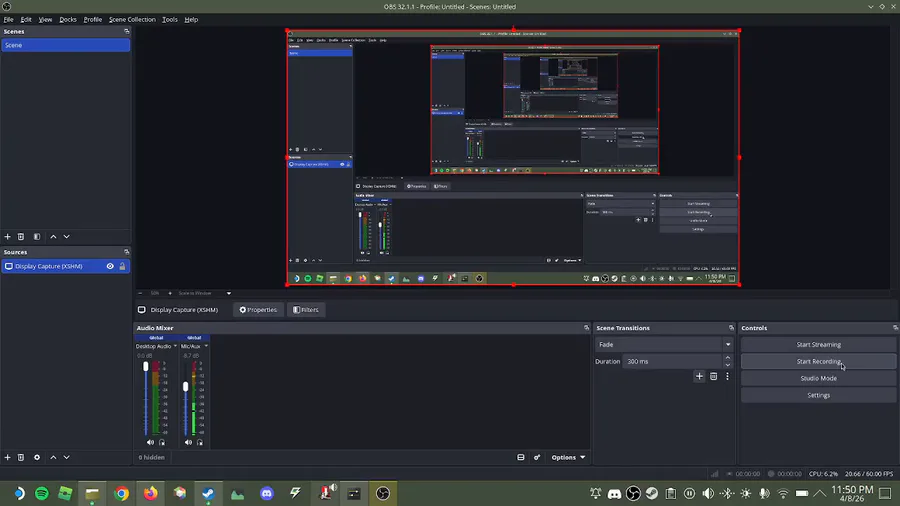Open source Filters button below preview
This screenshot has width=900, height=506.
tap(306, 310)
